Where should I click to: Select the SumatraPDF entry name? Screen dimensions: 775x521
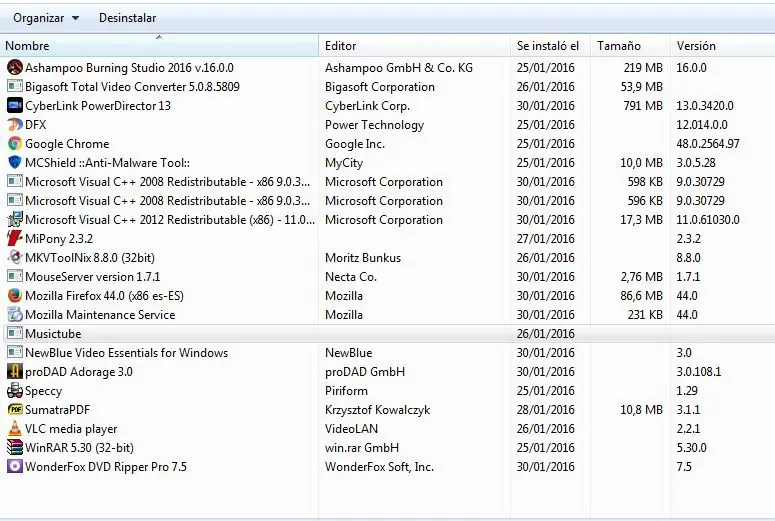pos(57,409)
